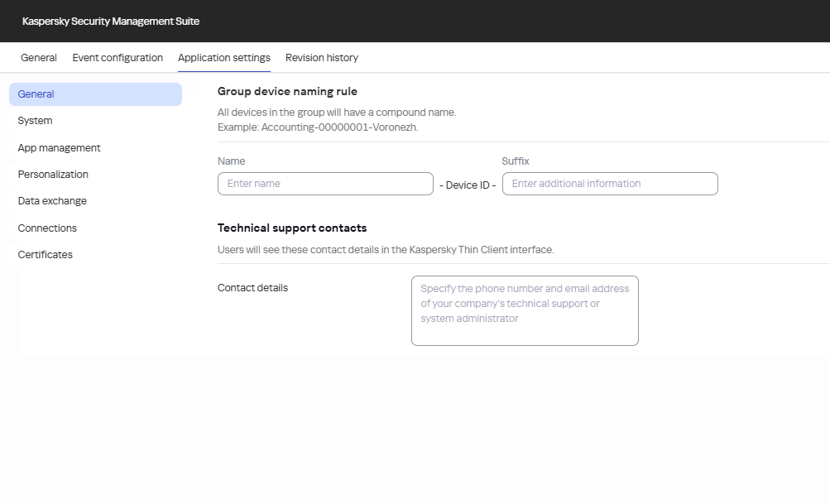Select System in the left sidebar

(x=35, y=120)
